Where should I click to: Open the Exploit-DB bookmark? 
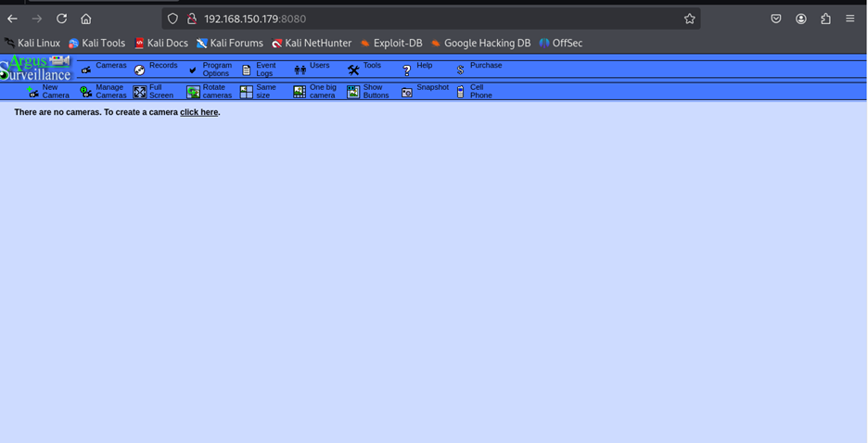[397, 43]
